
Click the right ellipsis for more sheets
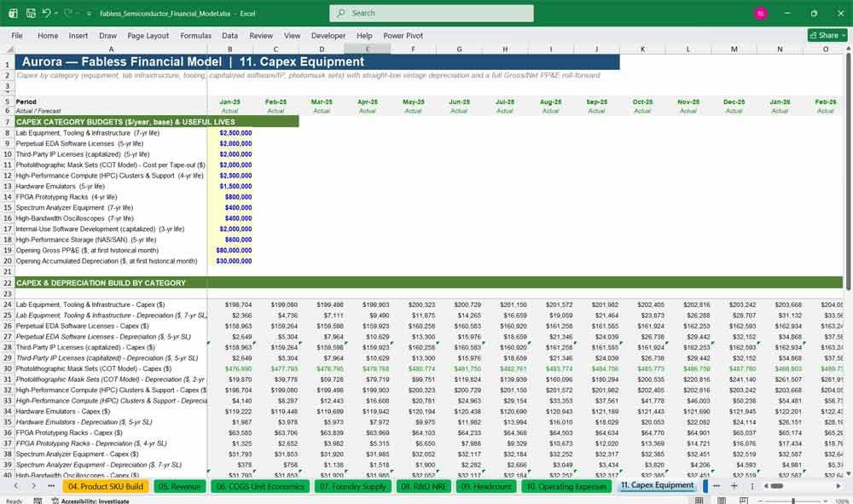(x=717, y=485)
